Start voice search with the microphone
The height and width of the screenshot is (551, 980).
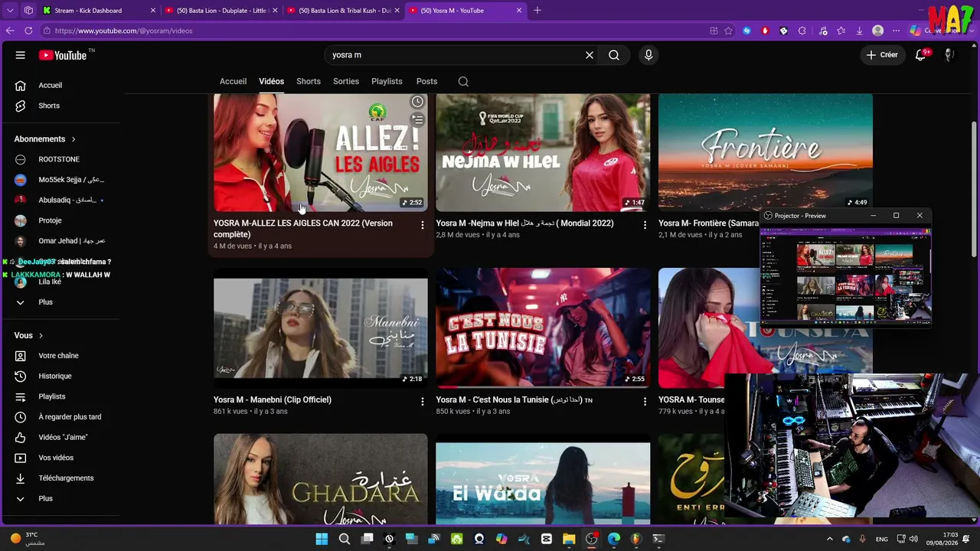648,55
